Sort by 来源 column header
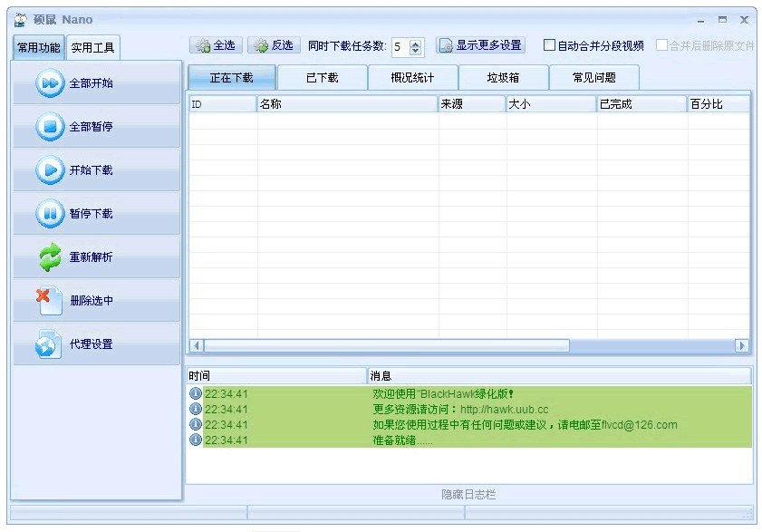 pyautogui.click(x=471, y=104)
